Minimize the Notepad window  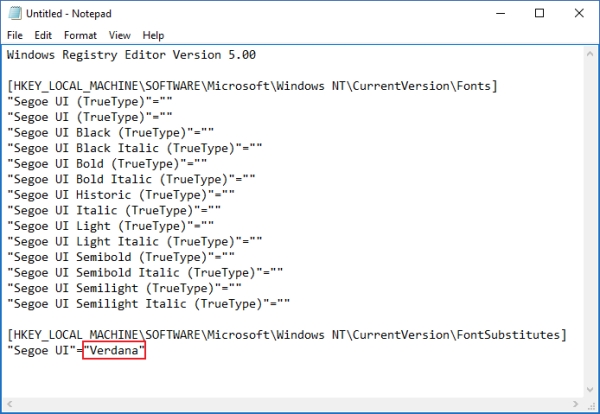[501, 13]
